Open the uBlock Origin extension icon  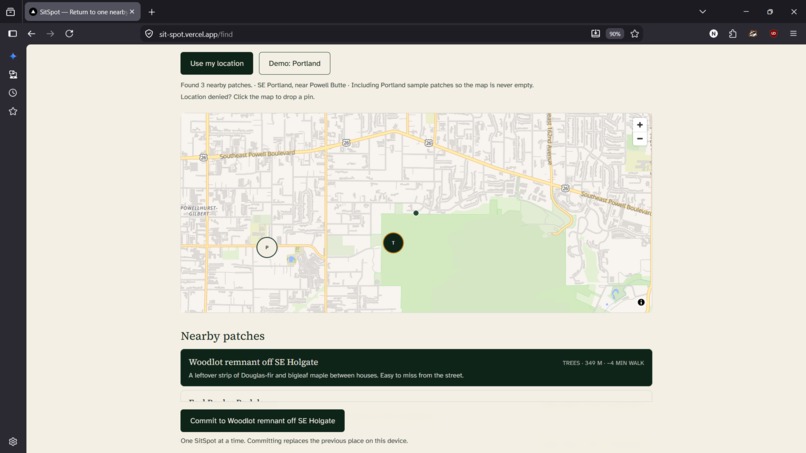pos(774,34)
